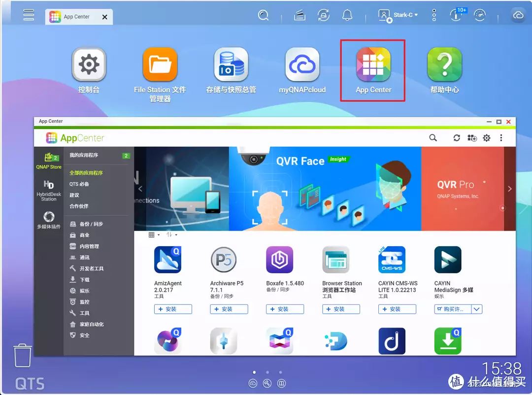Switch to the second desktop page dot
Screen dimensions: 532x395
point(267,372)
